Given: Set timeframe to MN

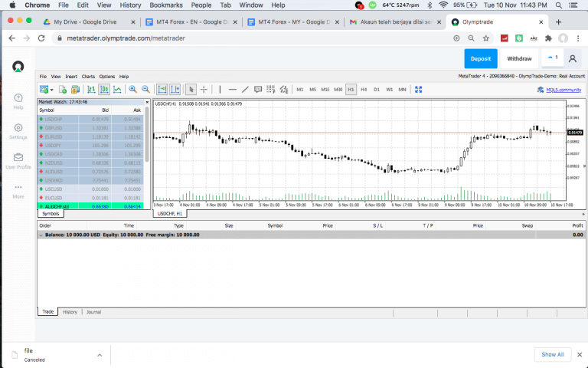Looking at the screenshot, I should point(403,90).
